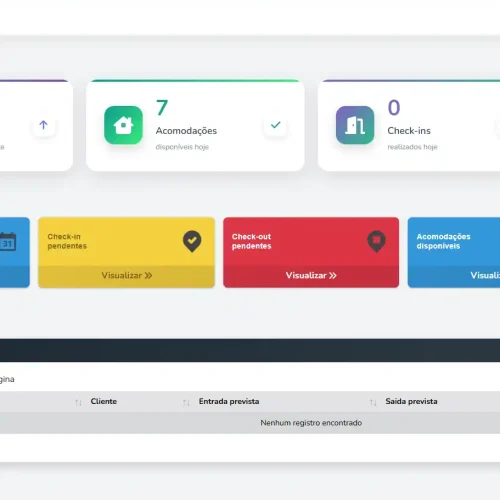Click the number 0 on the Check-ins card
Image resolution: width=500 pixels, height=500 pixels.
point(394,108)
